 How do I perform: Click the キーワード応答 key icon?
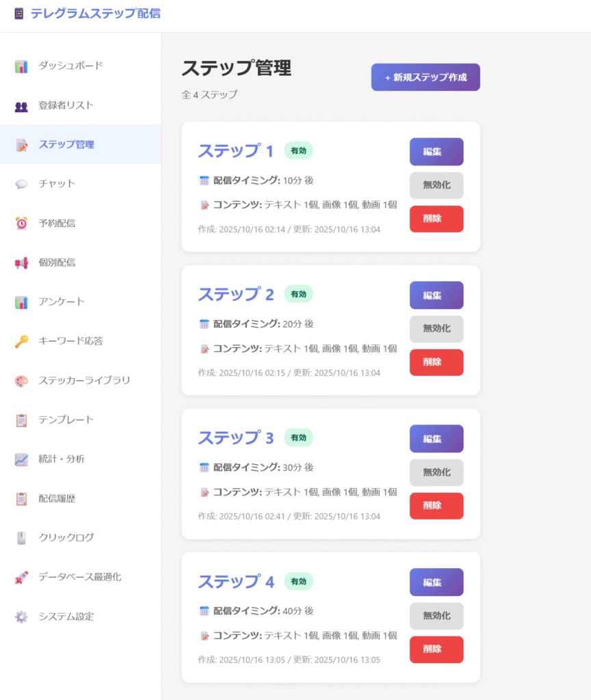(21, 341)
